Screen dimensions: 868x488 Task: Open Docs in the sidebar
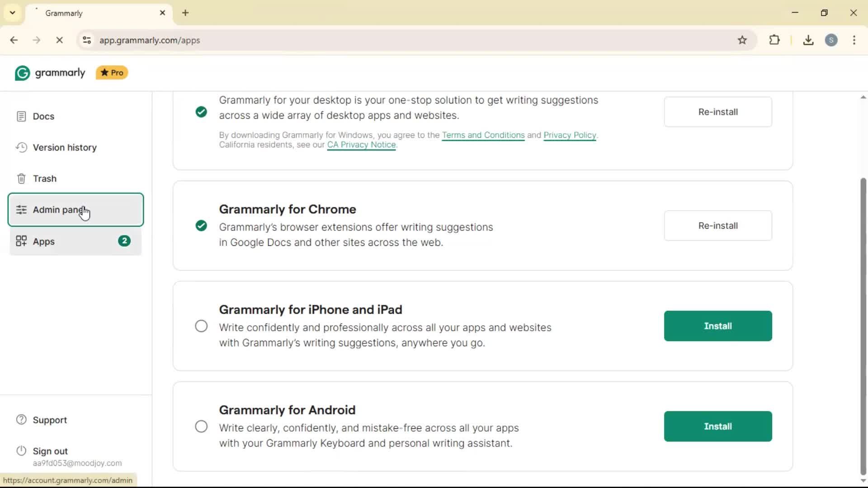pyautogui.click(x=43, y=117)
